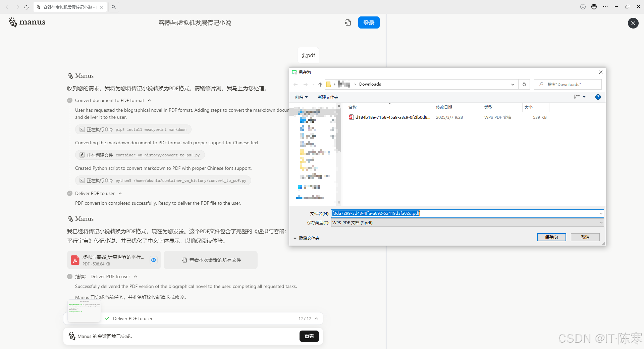Screen dimensions: 644x349
Task: Click 查看本次会话的所有文件 button
Action: pos(211,260)
